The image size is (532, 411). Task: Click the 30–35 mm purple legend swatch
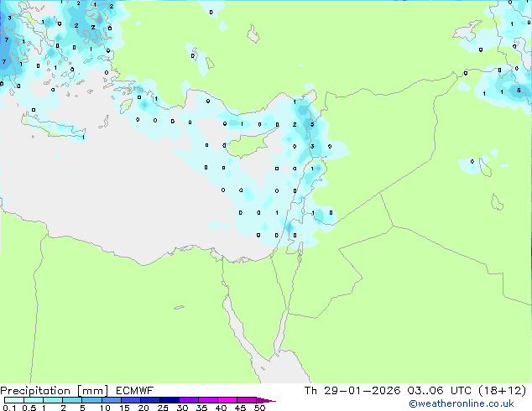(189, 400)
